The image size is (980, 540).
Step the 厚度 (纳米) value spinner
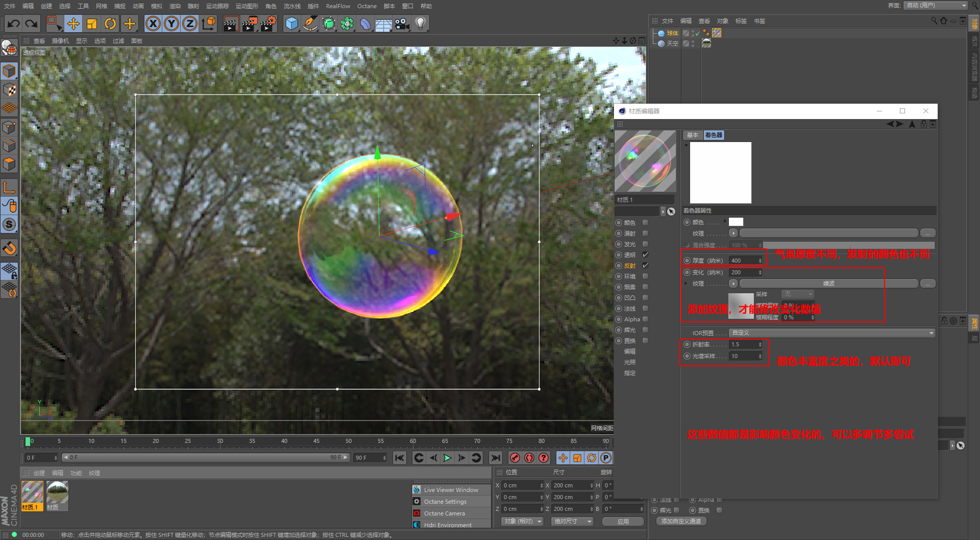pyautogui.click(x=760, y=261)
